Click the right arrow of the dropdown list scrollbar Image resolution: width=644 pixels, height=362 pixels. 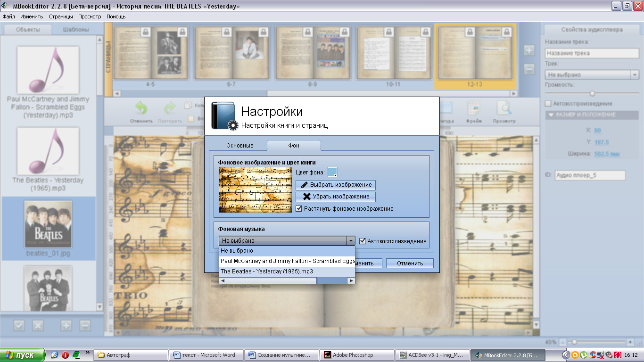tap(351, 280)
